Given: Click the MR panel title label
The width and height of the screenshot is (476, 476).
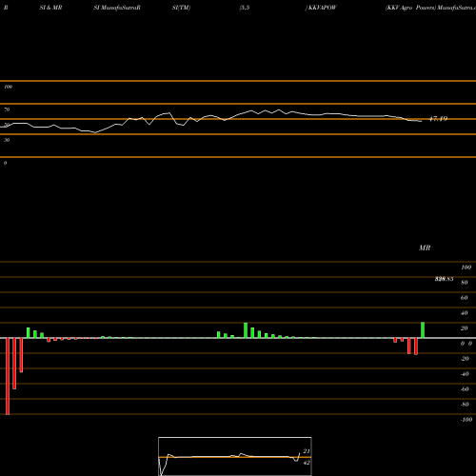Looking at the screenshot, I should 425,248.
